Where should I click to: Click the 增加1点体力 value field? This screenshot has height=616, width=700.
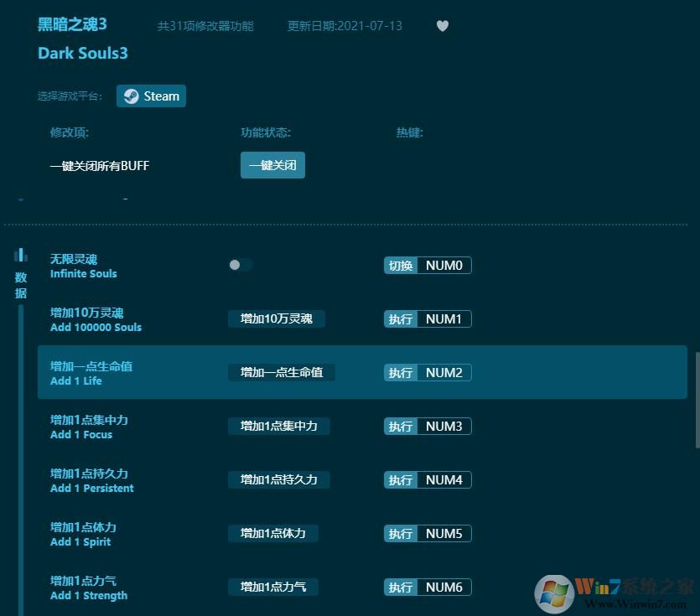coord(272,533)
